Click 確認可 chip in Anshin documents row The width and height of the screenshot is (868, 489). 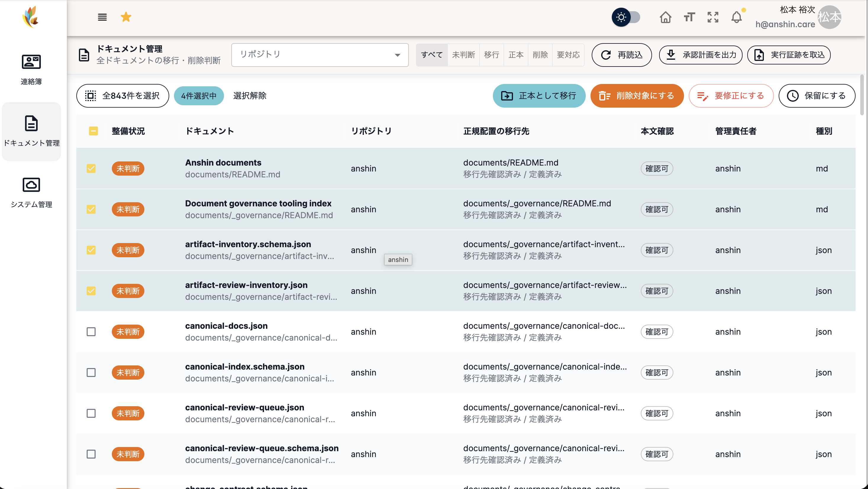(x=656, y=169)
